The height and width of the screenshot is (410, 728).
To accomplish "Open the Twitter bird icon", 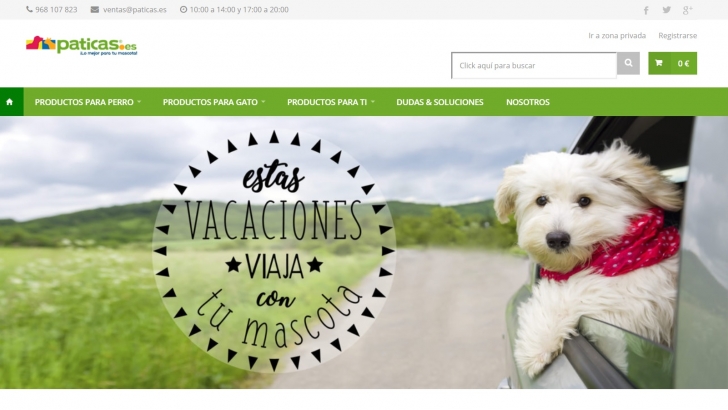I will coord(667,10).
